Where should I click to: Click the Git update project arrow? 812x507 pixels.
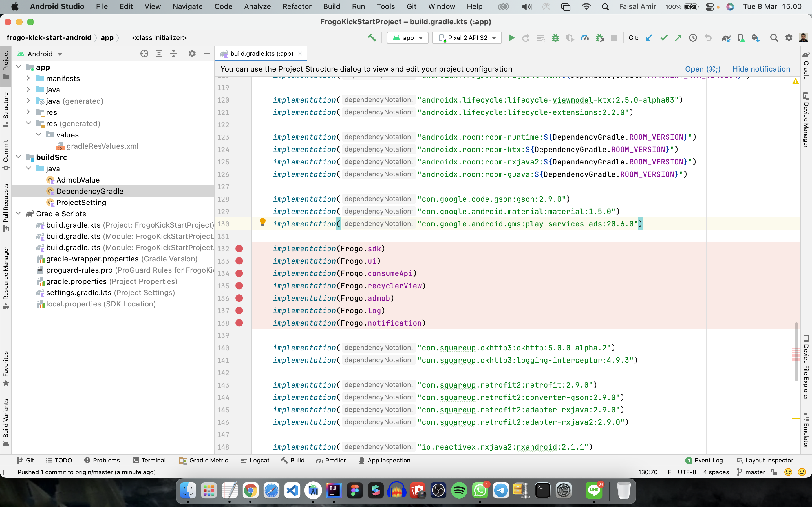[x=649, y=38]
